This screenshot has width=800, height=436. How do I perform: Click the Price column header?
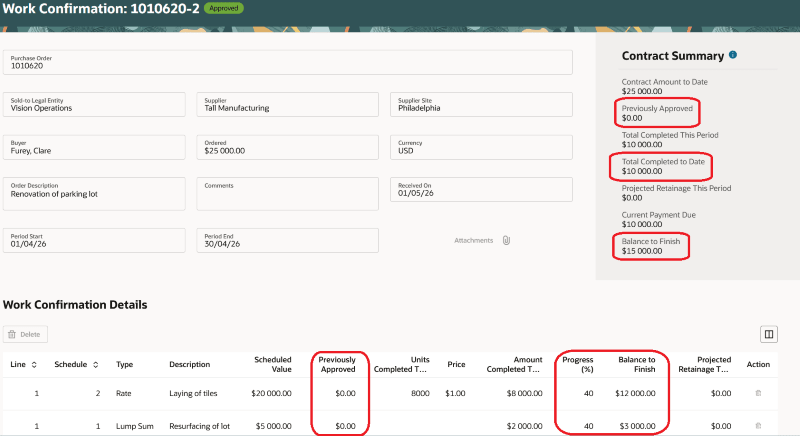(456, 365)
